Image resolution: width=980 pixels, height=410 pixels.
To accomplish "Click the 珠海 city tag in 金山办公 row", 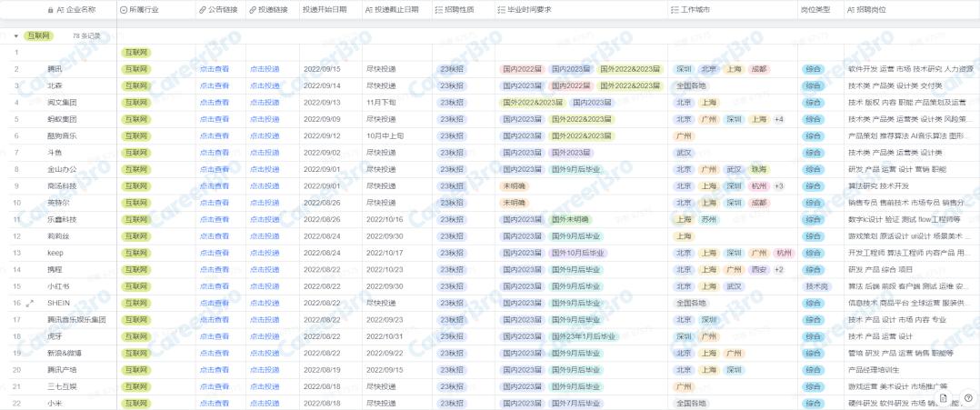I will click(759, 169).
